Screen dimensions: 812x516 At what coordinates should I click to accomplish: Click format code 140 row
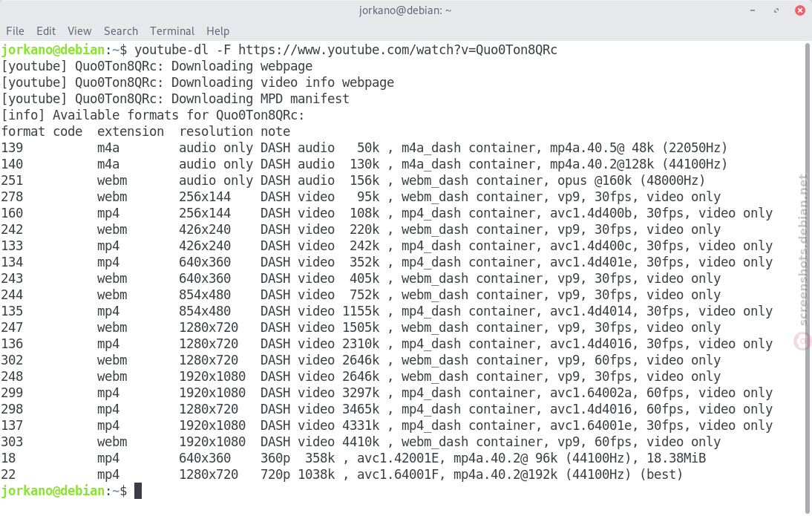[364, 164]
